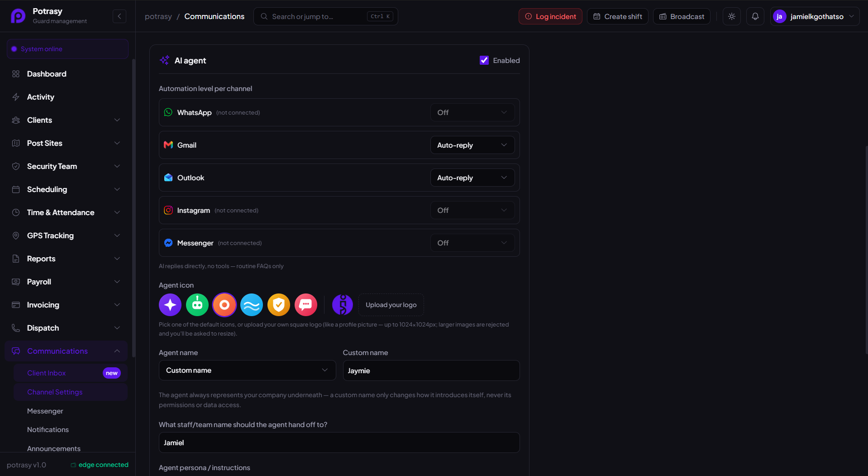Collapse the sidebar with the chevron button
The width and height of the screenshot is (868, 476).
[x=119, y=16]
